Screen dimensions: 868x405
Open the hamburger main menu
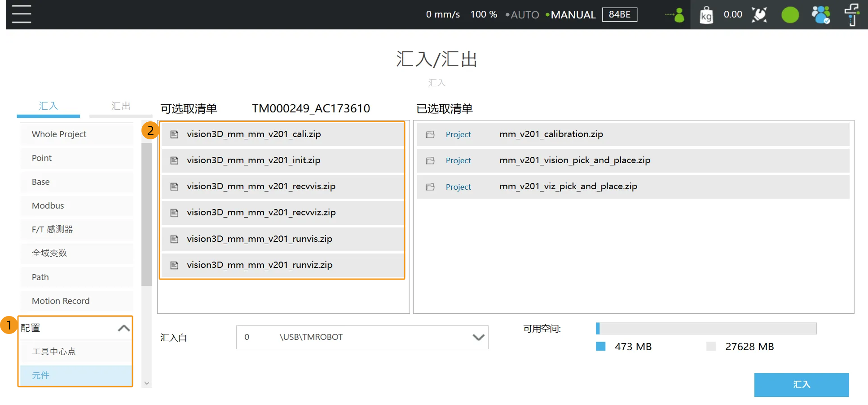[x=22, y=14]
